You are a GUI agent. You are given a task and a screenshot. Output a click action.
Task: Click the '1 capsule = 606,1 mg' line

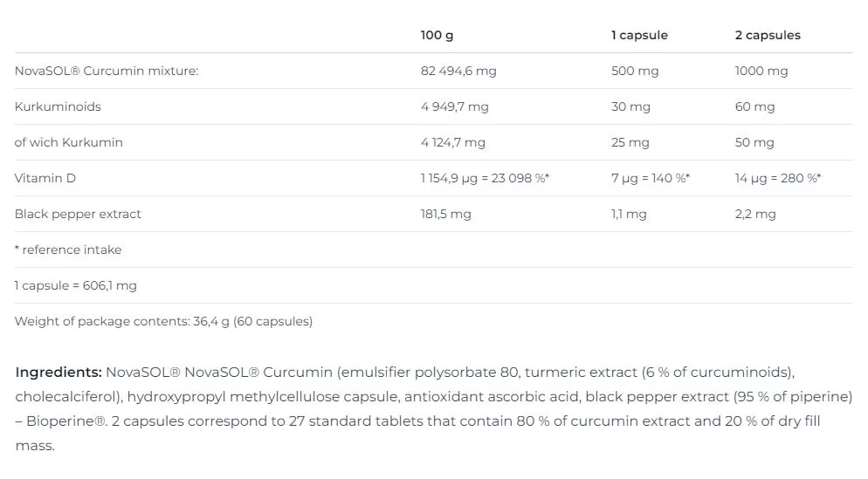pyautogui.click(x=76, y=285)
